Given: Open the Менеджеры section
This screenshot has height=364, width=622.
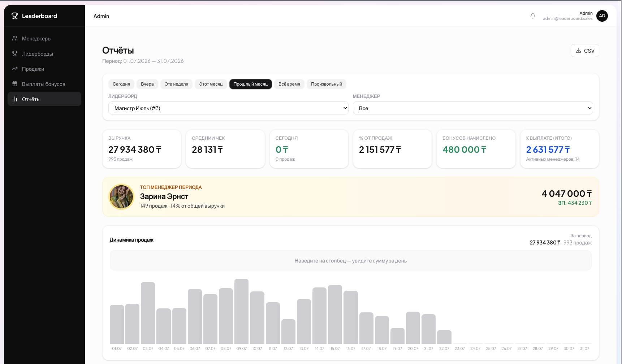Looking at the screenshot, I should (44, 38).
